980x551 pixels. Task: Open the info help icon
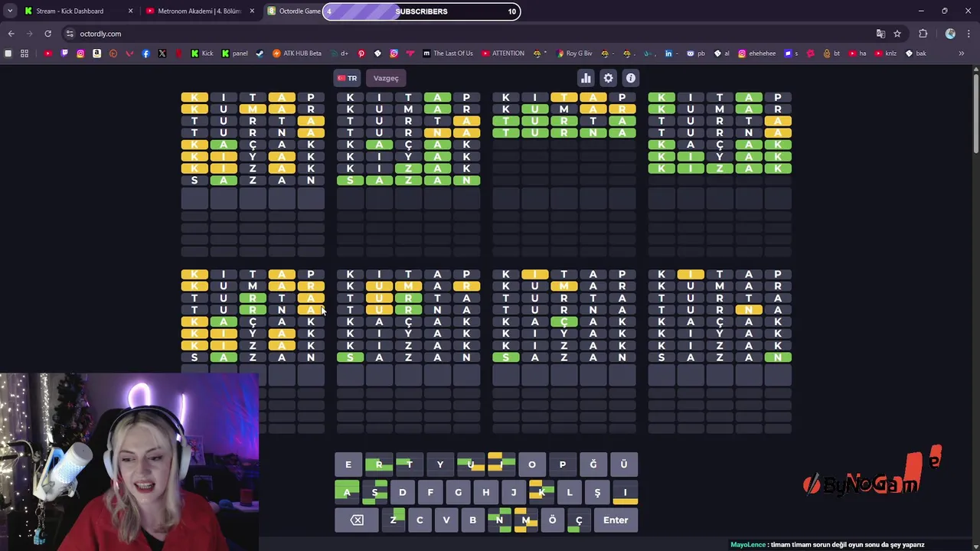click(x=631, y=78)
